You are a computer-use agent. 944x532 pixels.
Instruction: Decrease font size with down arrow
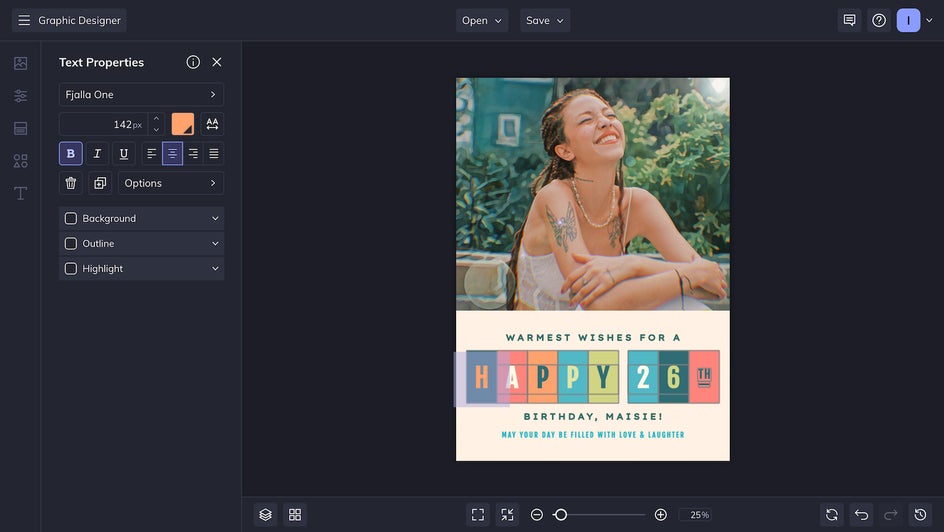point(157,129)
